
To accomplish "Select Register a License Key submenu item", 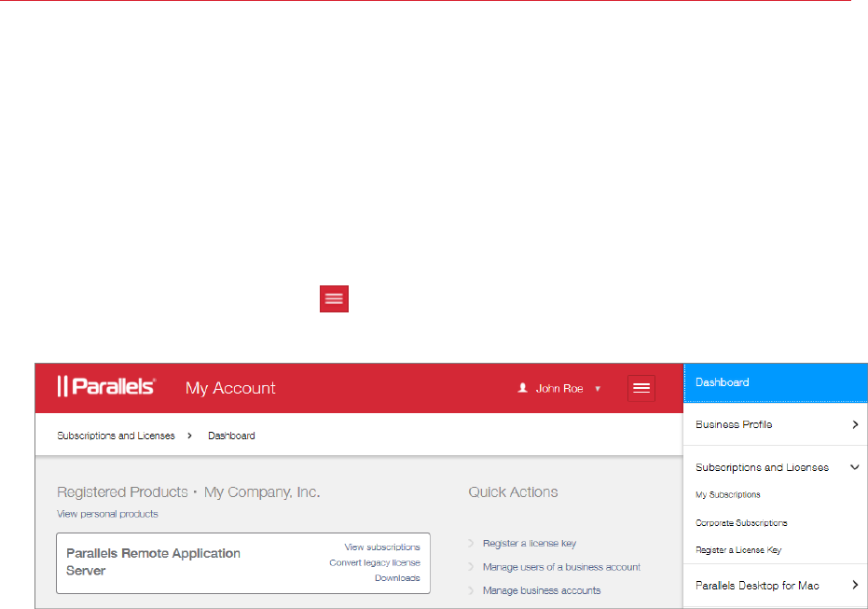I will (x=738, y=549).
